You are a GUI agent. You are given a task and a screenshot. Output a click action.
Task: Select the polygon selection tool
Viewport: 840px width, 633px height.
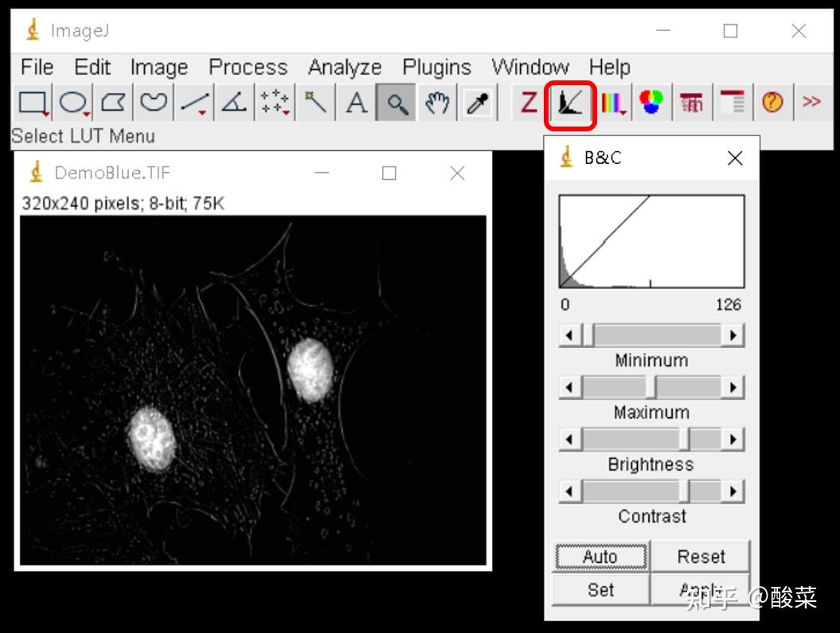pyautogui.click(x=111, y=102)
